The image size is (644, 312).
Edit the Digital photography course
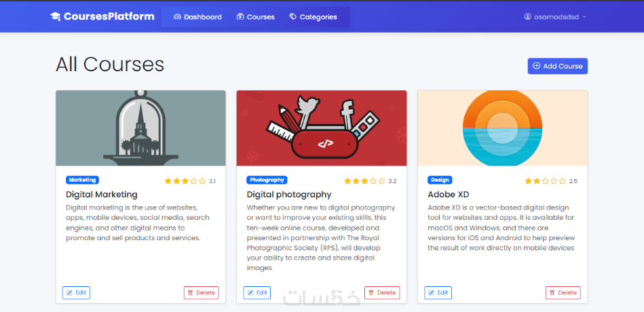[257, 293]
